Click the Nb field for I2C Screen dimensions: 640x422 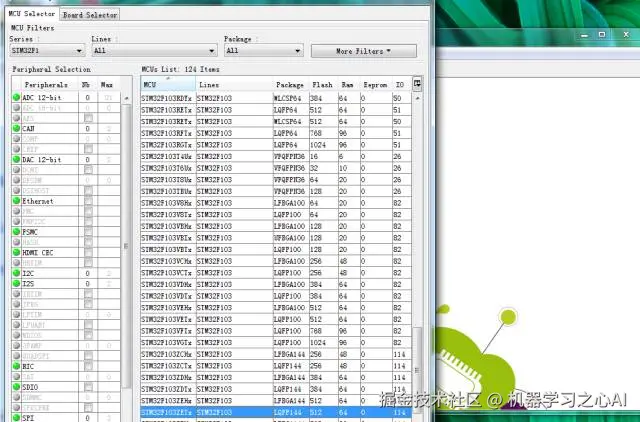[88, 273]
